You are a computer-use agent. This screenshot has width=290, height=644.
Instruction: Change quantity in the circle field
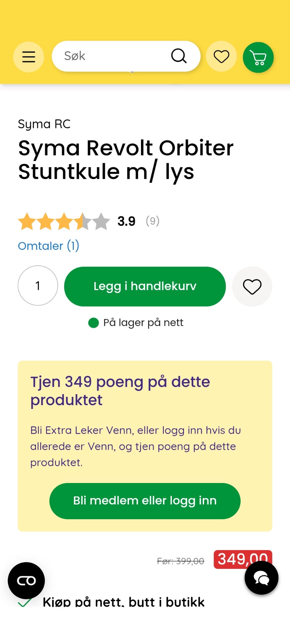[x=38, y=285]
